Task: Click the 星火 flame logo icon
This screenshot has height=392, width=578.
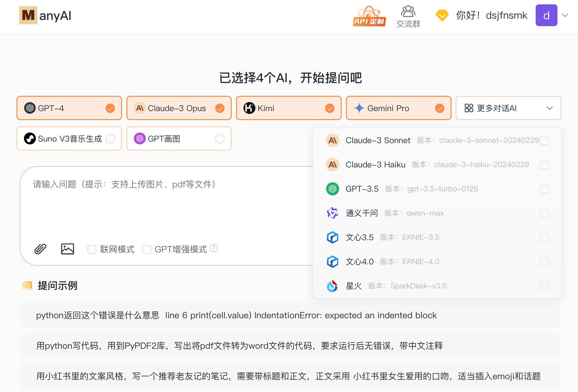Action: (x=333, y=286)
